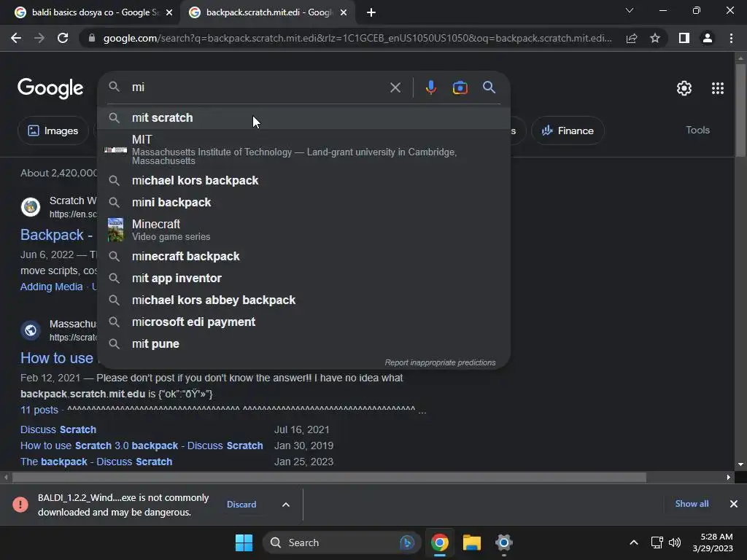Viewport: 747px width, 560px height.
Task: Select suggestion microsoft edi payment
Action: [304, 322]
